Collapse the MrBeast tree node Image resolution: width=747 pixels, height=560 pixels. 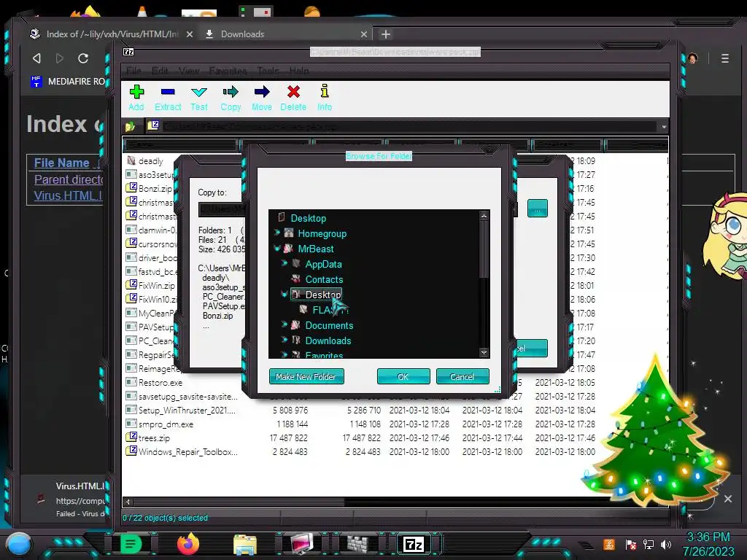(276, 248)
